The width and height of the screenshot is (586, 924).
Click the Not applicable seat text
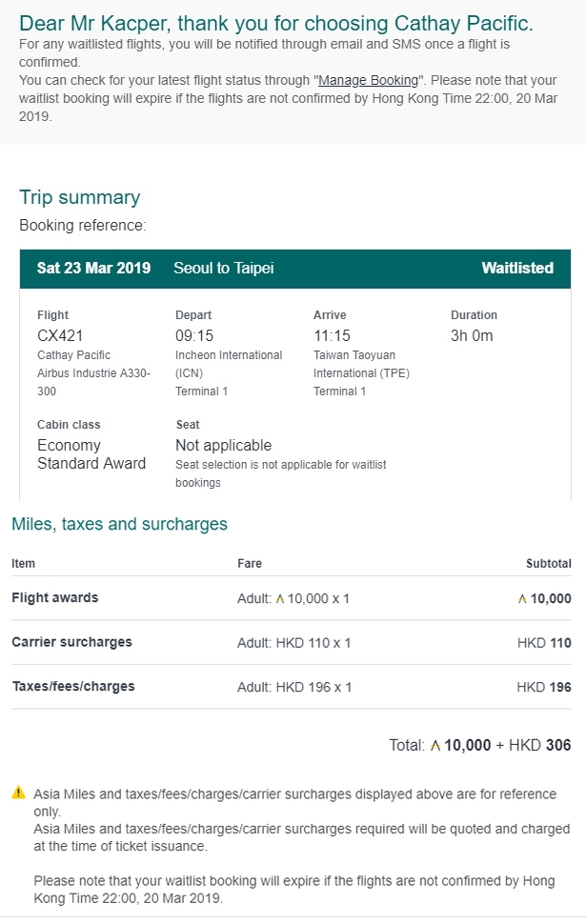[x=223, y=446]
